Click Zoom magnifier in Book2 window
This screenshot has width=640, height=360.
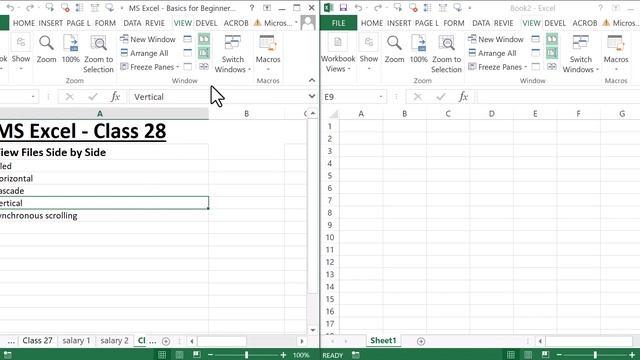coord(394,49)
